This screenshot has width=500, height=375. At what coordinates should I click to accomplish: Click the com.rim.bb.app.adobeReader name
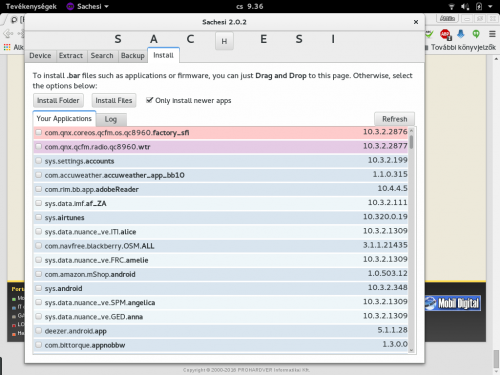point(92,189)
